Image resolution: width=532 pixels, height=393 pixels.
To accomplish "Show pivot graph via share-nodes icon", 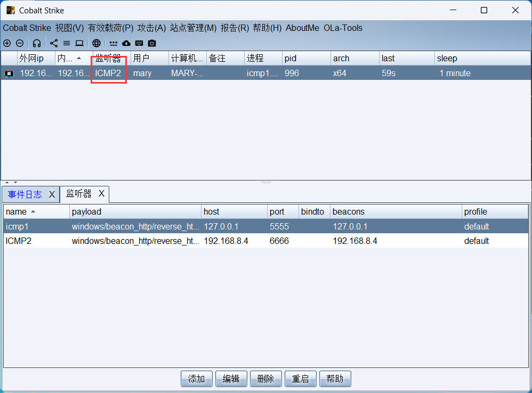I will (x=54, y=43).
